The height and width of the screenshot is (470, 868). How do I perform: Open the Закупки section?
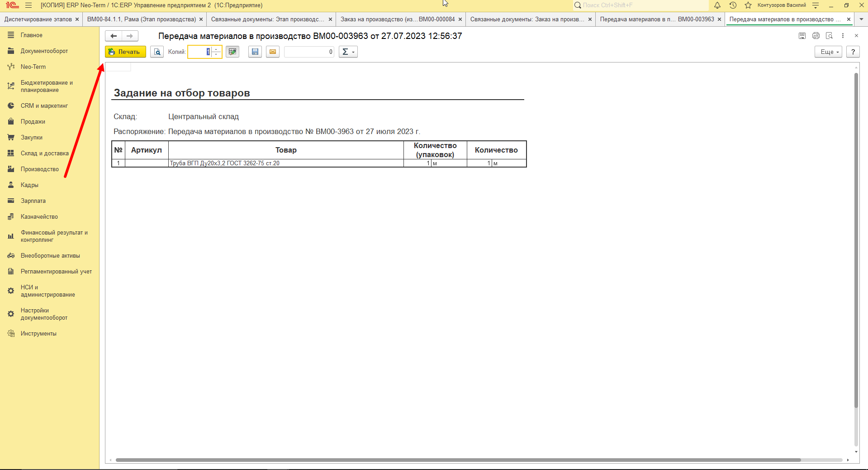click(x=32, y=137)
